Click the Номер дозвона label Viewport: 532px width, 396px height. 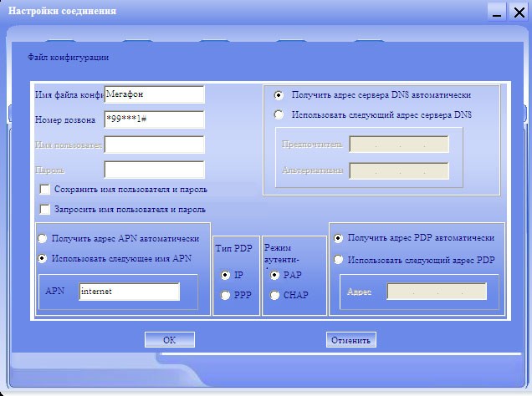(65, 120)
